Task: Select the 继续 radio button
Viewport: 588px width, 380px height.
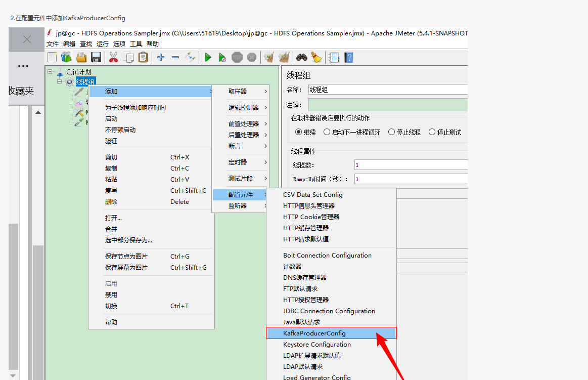Action: click(x=298, y=132)
